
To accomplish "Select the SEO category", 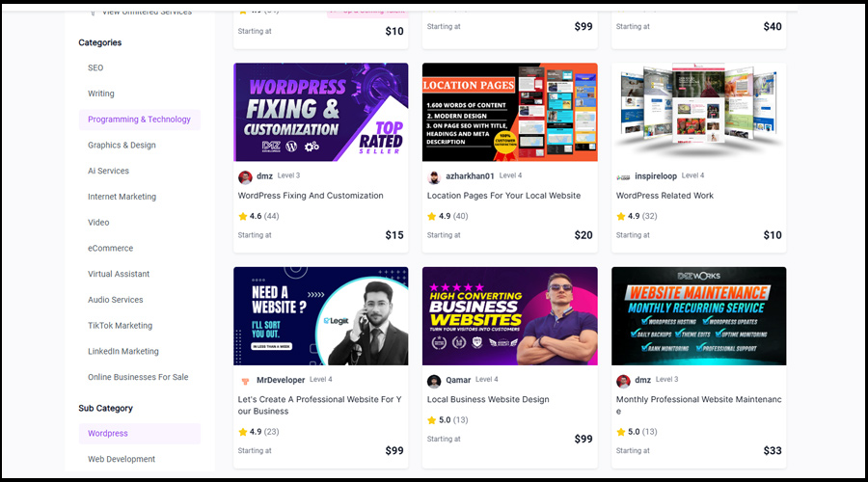I will point(95,68).
